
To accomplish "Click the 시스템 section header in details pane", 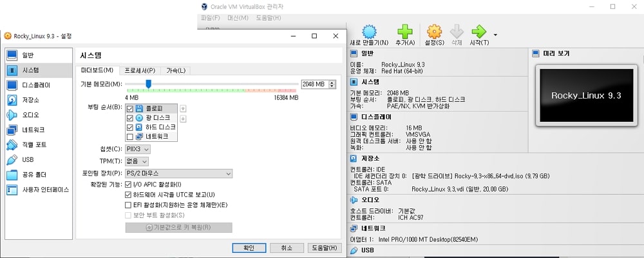I will (370, 82).
